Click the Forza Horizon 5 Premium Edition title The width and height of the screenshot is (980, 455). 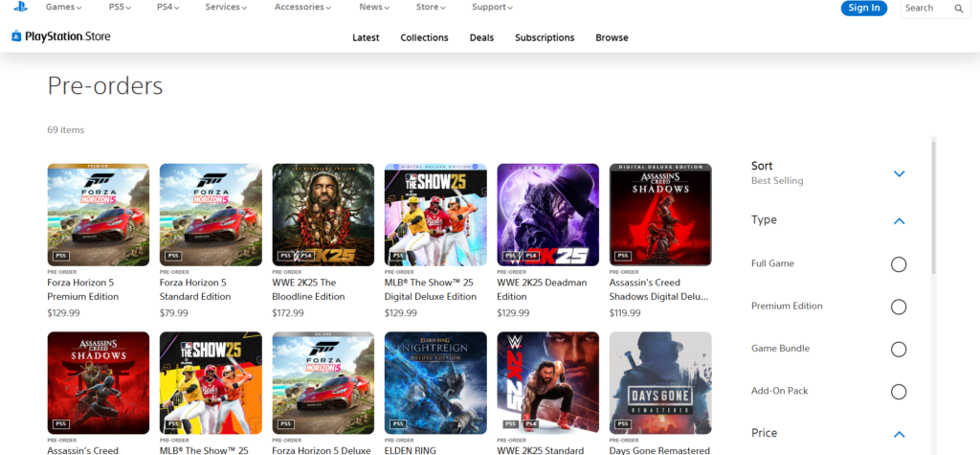point(83,289)
